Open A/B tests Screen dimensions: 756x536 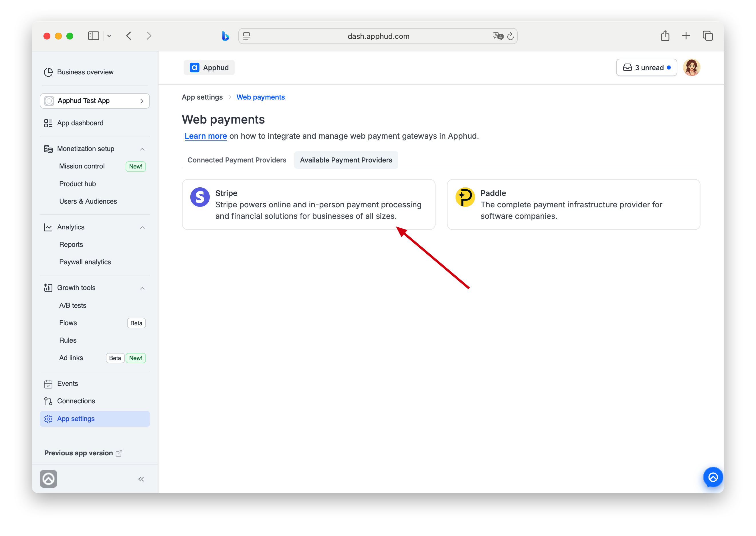coord(73,305)
